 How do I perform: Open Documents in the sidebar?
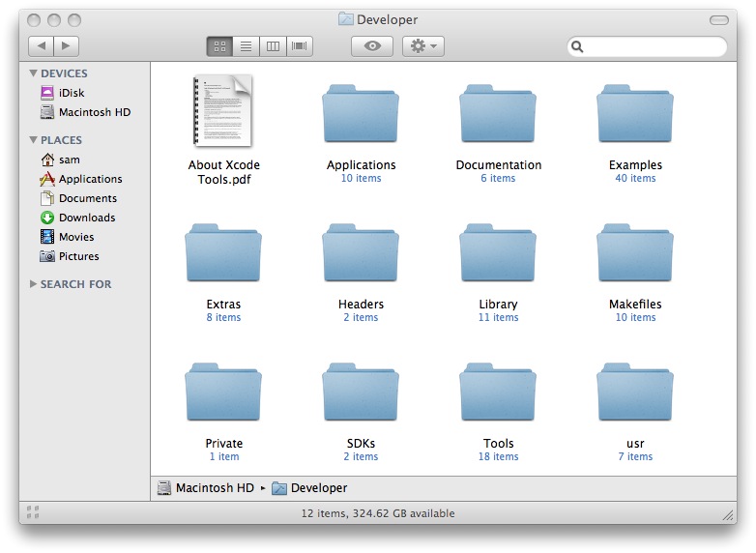pyautogui.click(x=78, y=198)
